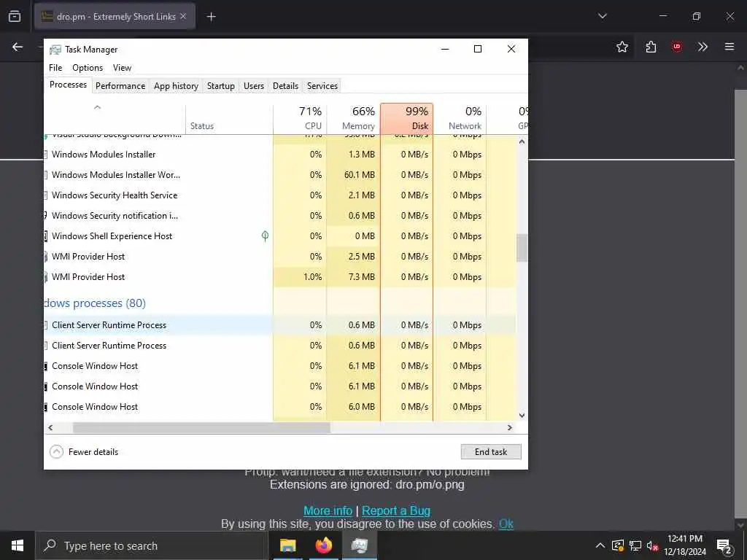Sort processes by Disk column
Viewport: 747px width, 560px height.
click(x=407, y=118)
